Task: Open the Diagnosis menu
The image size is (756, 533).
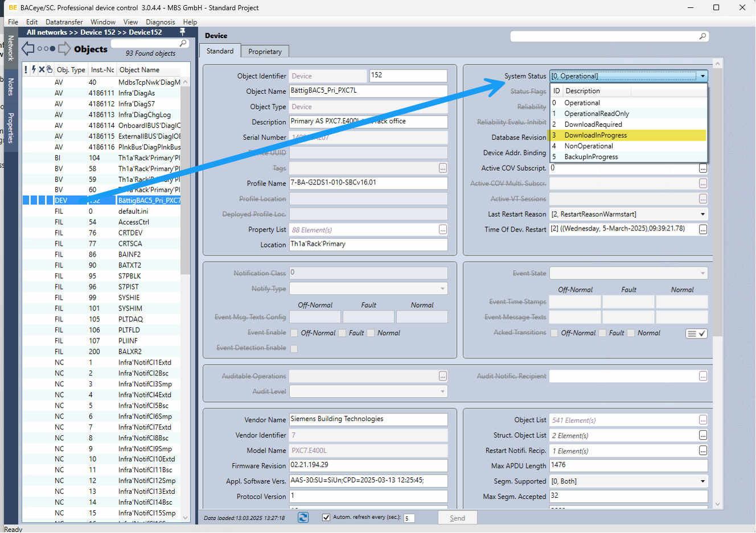Action: coord(160,22)
